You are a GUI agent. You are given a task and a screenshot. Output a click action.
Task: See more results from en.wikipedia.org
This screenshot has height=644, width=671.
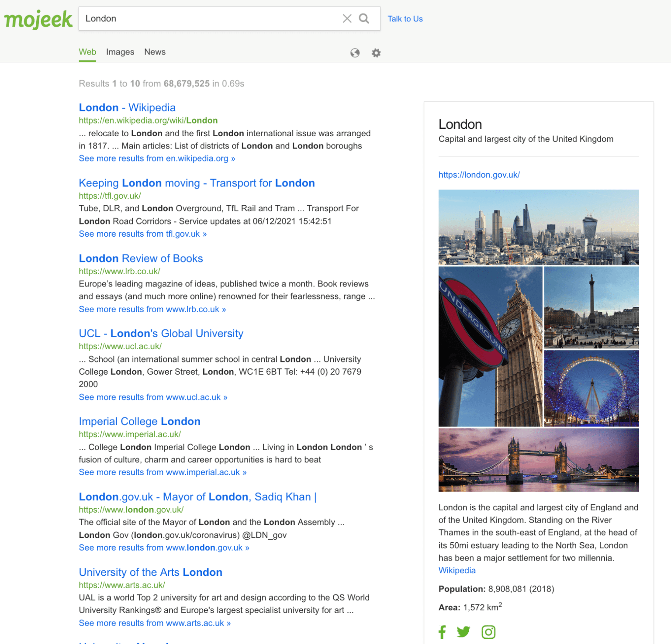[x=156, y=158]
